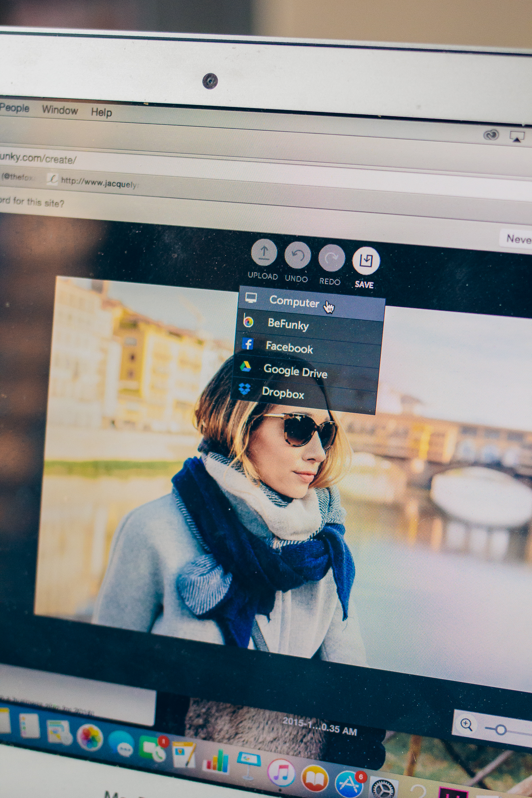Open the App Store Dock icon
This screenshot has height=798, width=532.
click(x=349, y=785)
